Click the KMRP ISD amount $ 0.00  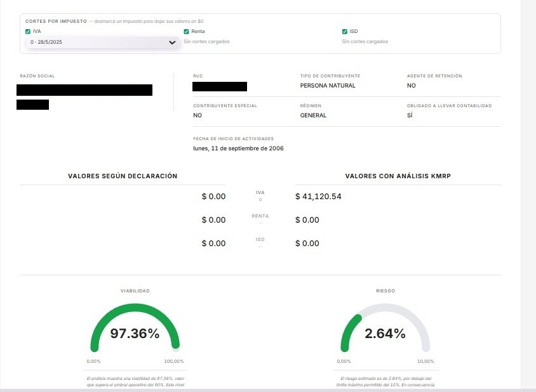coord(307,244)
